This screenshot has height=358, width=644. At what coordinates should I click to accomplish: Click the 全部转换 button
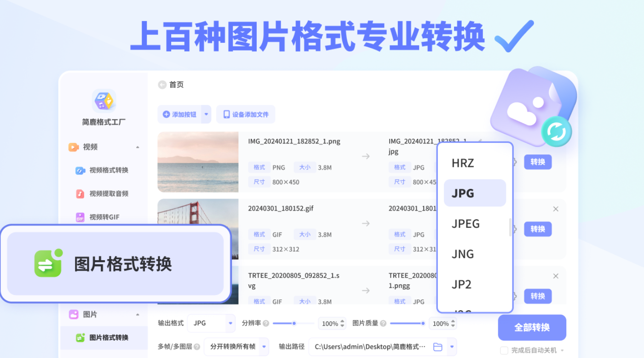(x=532, y=327)
